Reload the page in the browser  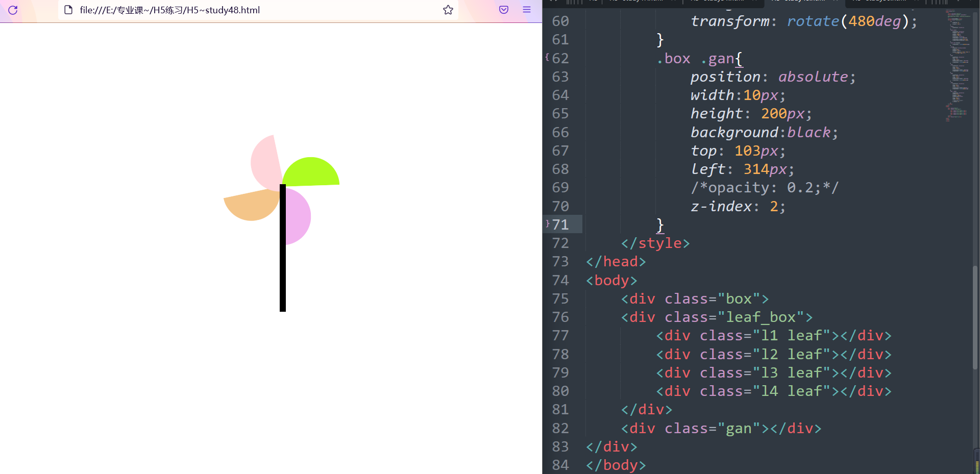pos(13,10)
